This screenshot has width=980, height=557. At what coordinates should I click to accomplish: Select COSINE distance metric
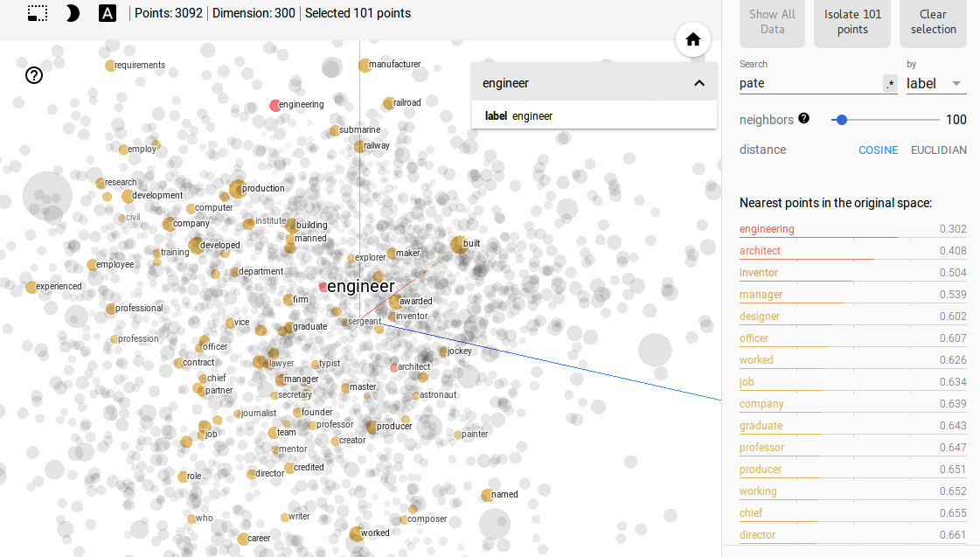[x=878, y=150]
